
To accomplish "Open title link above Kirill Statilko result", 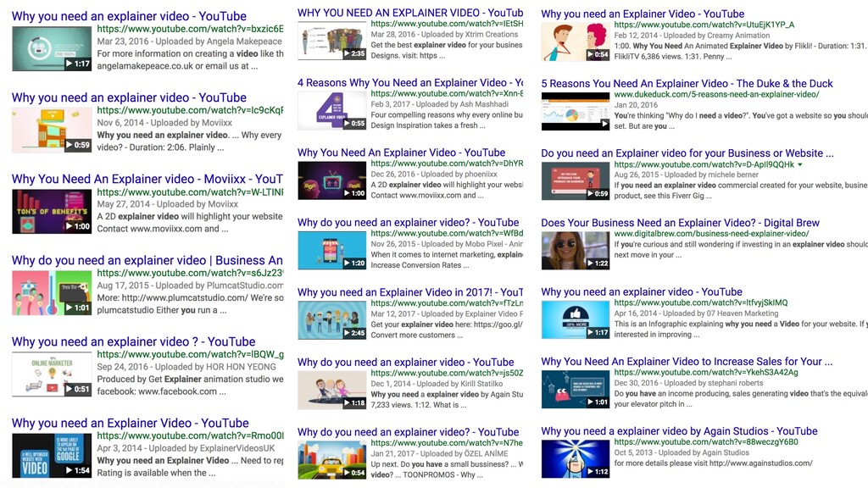I will pyautogui.click(x=406, y=362).
